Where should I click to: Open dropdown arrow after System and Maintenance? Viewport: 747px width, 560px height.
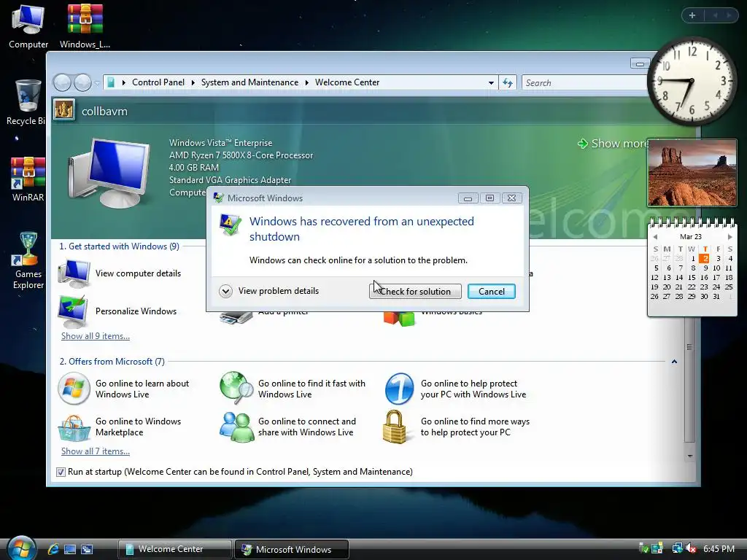pyautogui.click(x=307, y=83)
